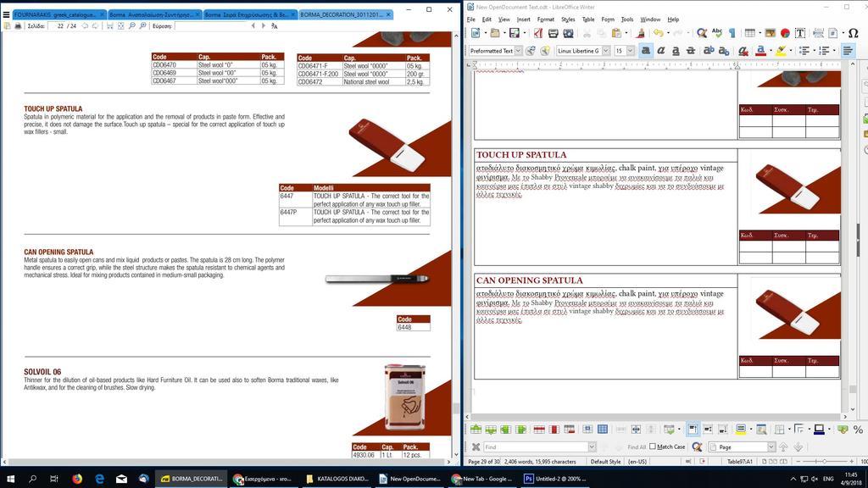Insert Image icon in Writer toolbar
This screenshot has height=488, width=868.
770,34
